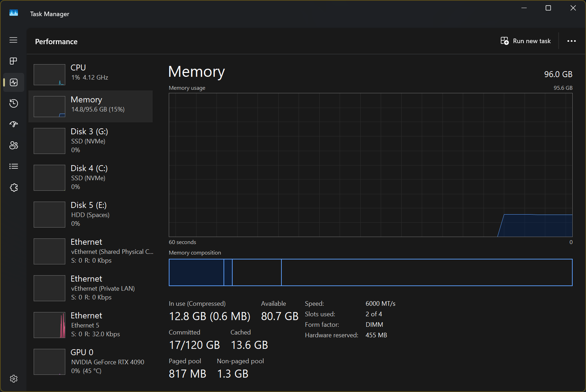Select Disk 5 (E:) item
Viewport: 586px width, 392px height.
point(91,214)
